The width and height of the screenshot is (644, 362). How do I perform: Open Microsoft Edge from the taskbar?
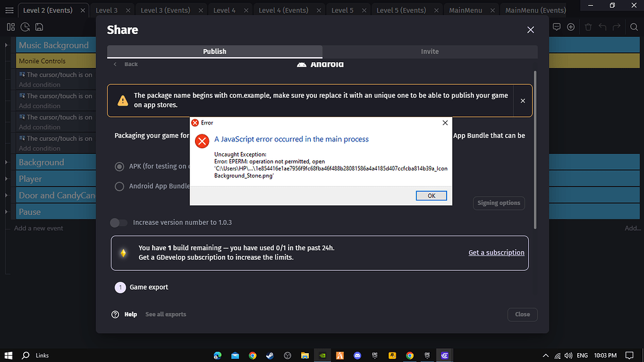click(218, 356)
